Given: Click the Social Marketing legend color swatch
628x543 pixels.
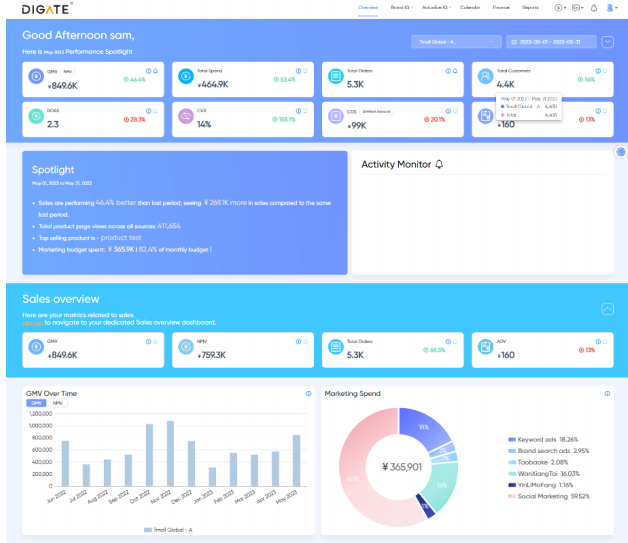Looking at the screenshot, I should click(513, 495).
